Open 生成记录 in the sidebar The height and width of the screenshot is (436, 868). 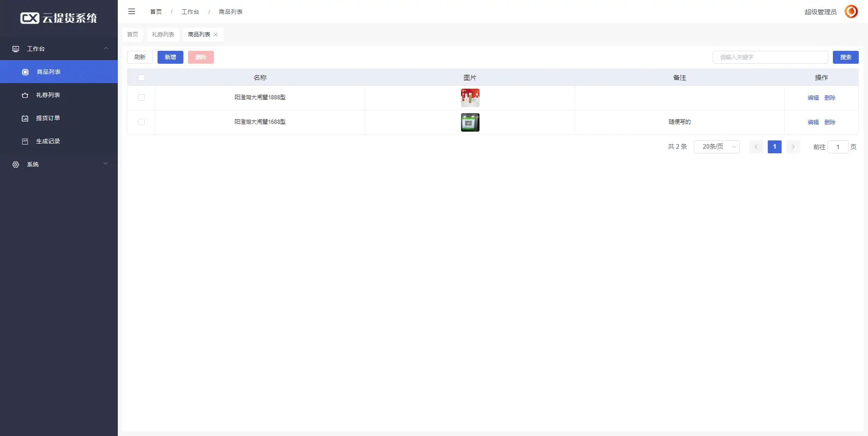59,141
